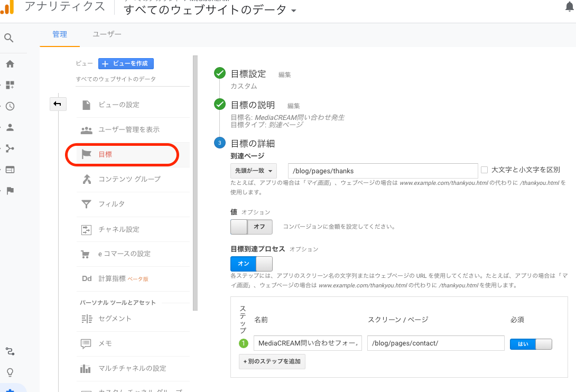Click the content group icon beside コンテンツ グループ
The height and width of the screenshot is (392, 576).
pos(87,179)
